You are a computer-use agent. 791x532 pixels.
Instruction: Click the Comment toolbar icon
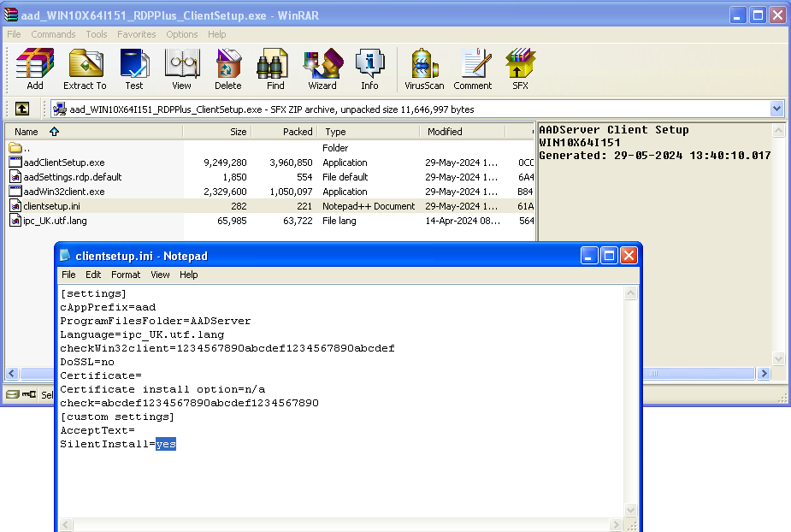[472, 69]
